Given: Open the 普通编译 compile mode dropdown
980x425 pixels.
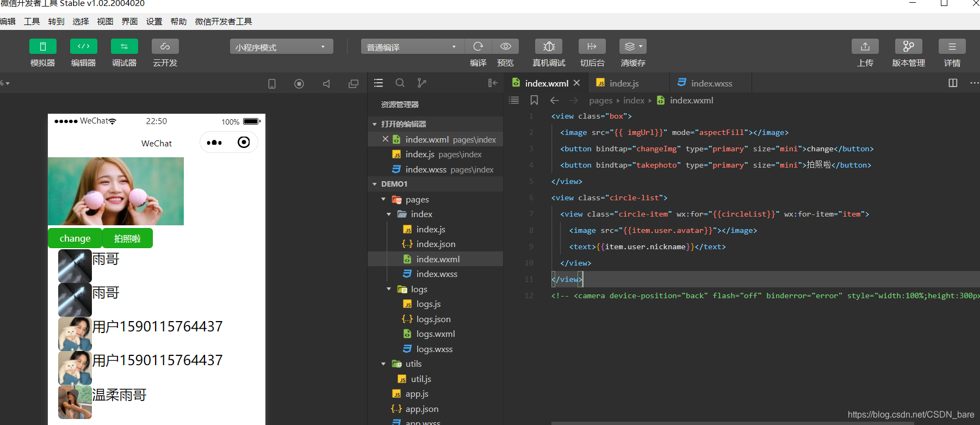Looking at the screenshot, I should click(412, 47).
